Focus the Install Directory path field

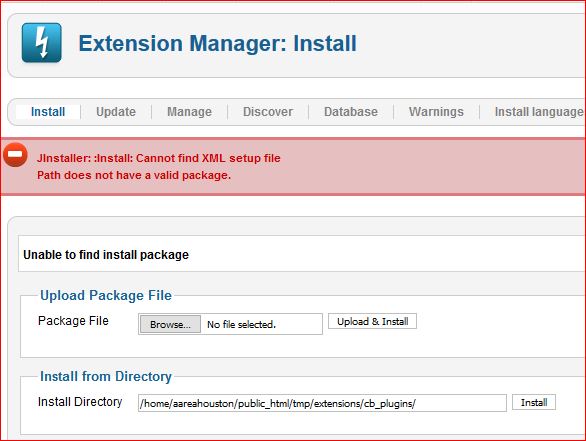coord(322,403)
